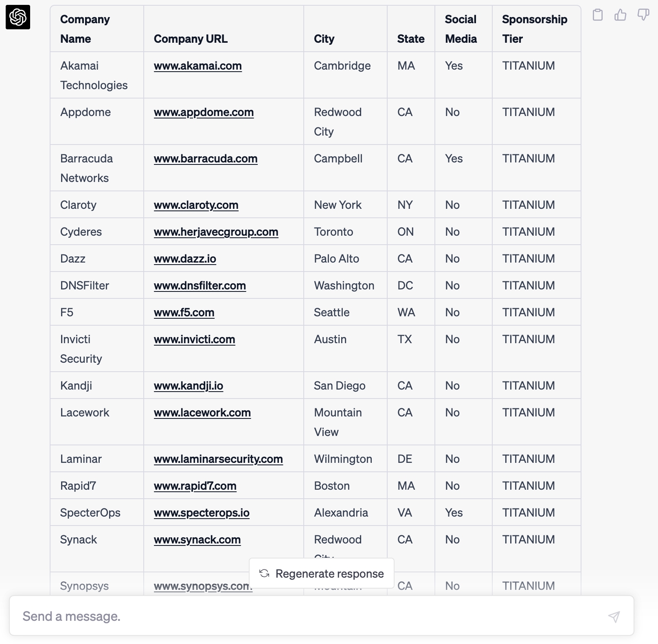Give the response a thumbs up
The height and width of the screenshot is (644, 658).
[x=621, y=15]
